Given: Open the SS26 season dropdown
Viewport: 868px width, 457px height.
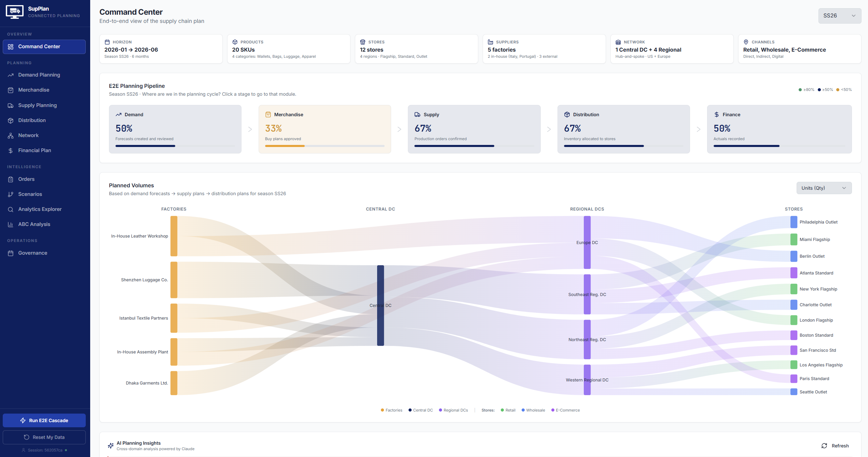Looking at the screenshot, I should coord(839,16).
